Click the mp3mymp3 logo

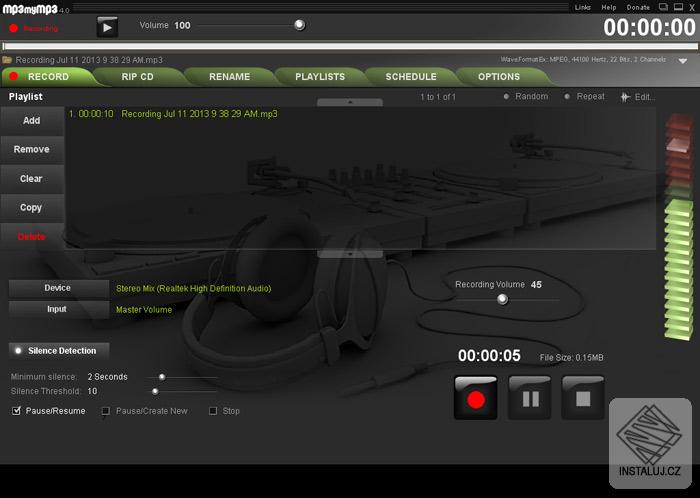(x=30, y=9)
